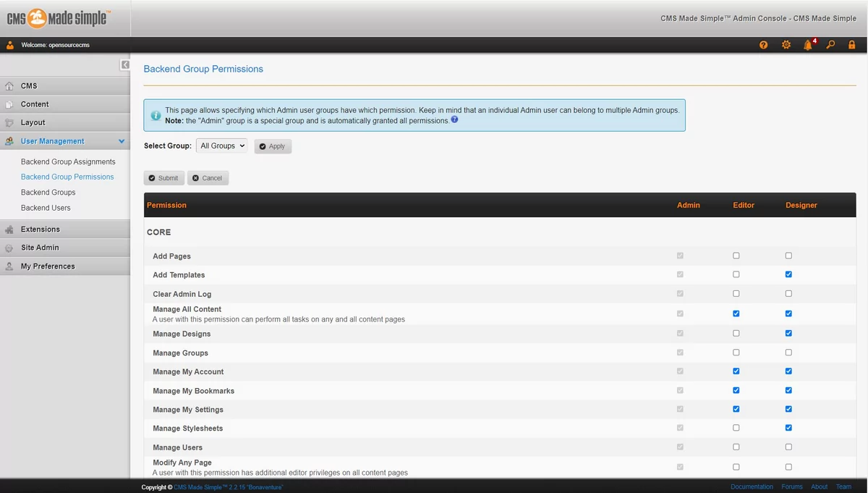Click the Editor column header
This screenshot has width=868, height=493.
[744, 206]
